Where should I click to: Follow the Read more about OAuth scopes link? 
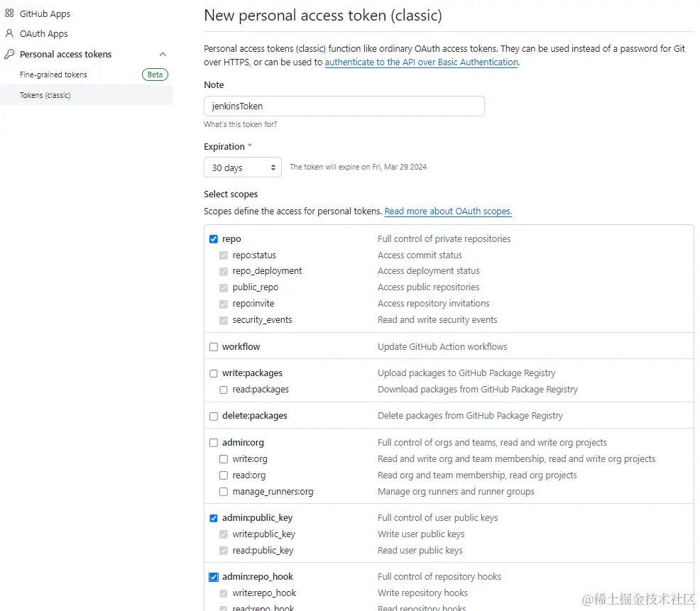[x=448, y=211]
